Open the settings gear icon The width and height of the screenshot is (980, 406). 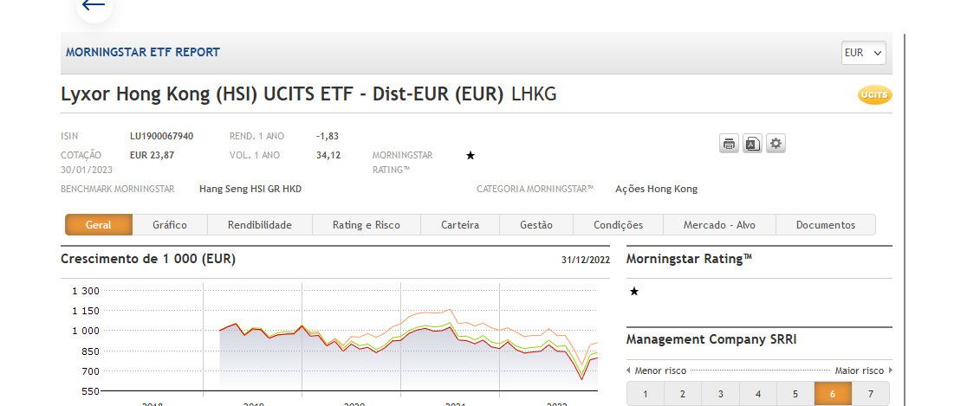pyautogui.click(x=776, y=144)
